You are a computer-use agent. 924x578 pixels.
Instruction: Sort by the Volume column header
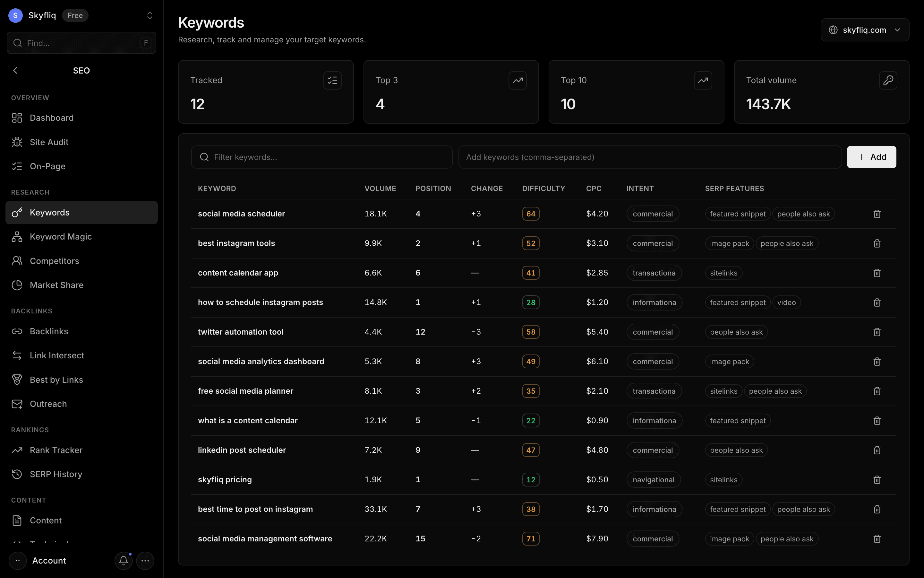(x=380, y=188)
